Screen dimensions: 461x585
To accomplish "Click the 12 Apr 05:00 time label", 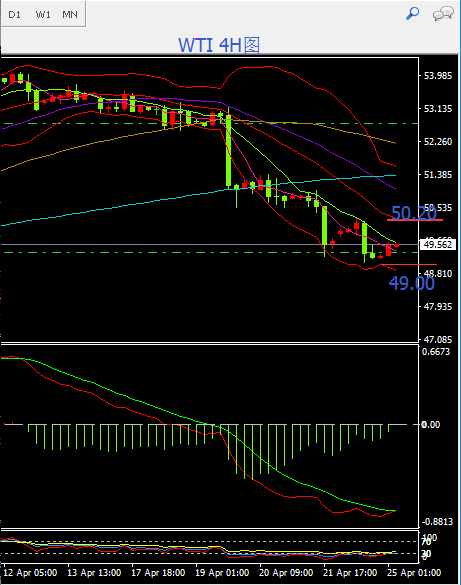I will [30, 573].
